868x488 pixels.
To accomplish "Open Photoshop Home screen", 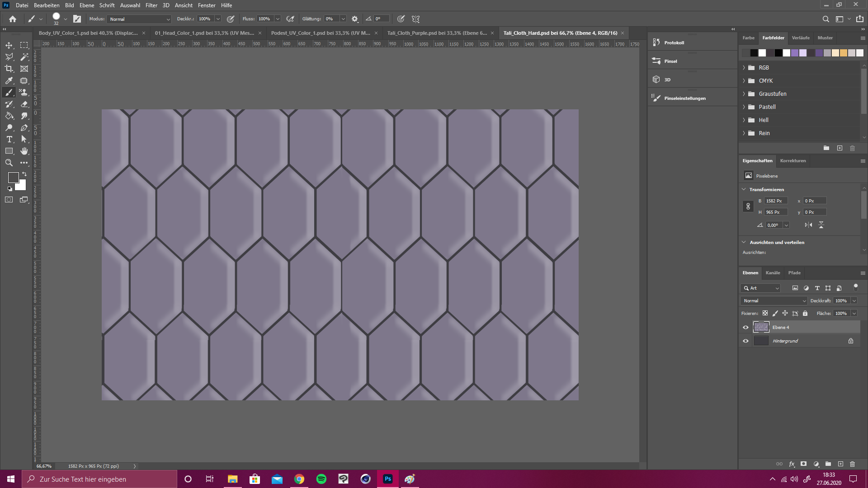I will [13, 19].
